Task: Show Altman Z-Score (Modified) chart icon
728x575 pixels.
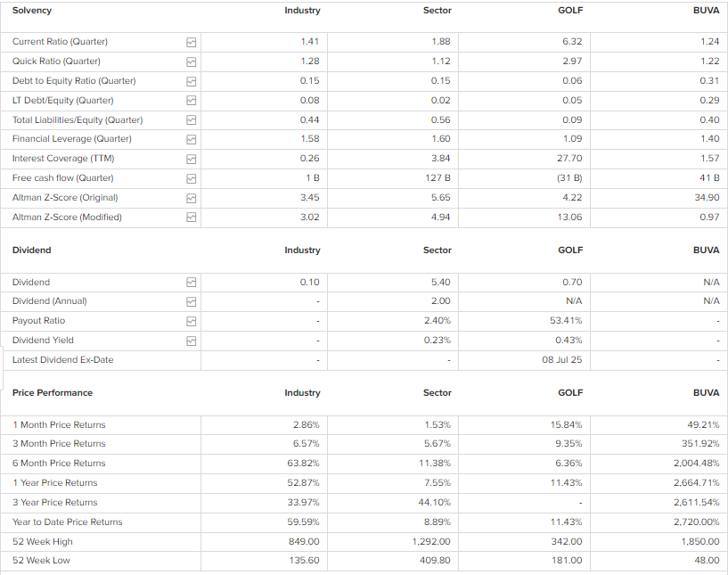Action: pyautogui.click(x=191, y=218)
